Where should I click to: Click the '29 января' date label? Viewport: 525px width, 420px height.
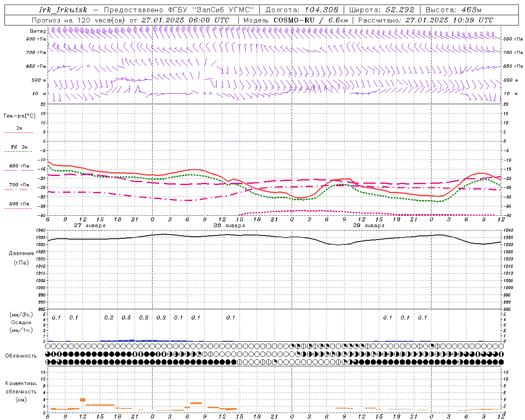pos(368,226)
